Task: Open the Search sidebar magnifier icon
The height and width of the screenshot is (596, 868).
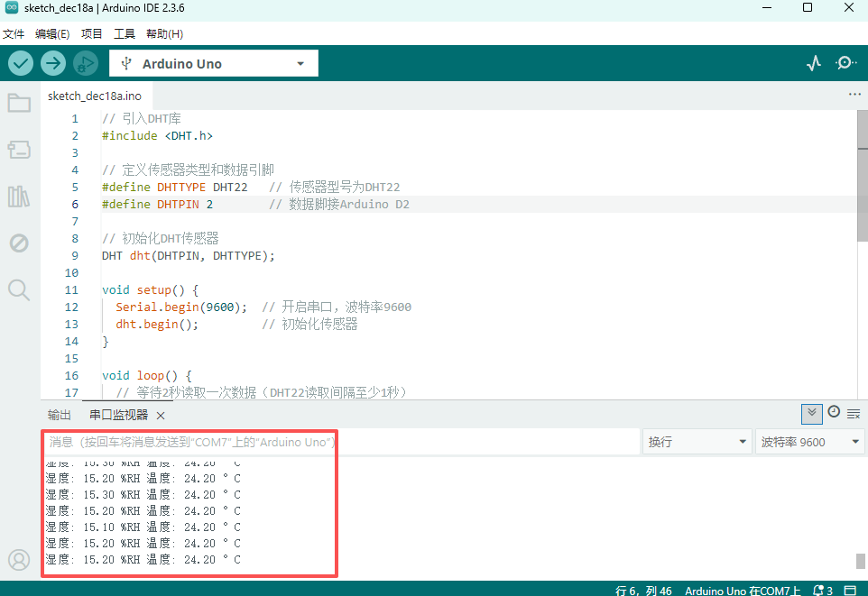Action: 19,290
